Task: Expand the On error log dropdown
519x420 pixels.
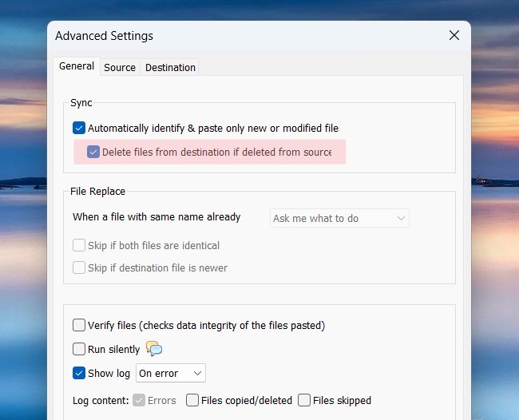Action: pos(171,373)
